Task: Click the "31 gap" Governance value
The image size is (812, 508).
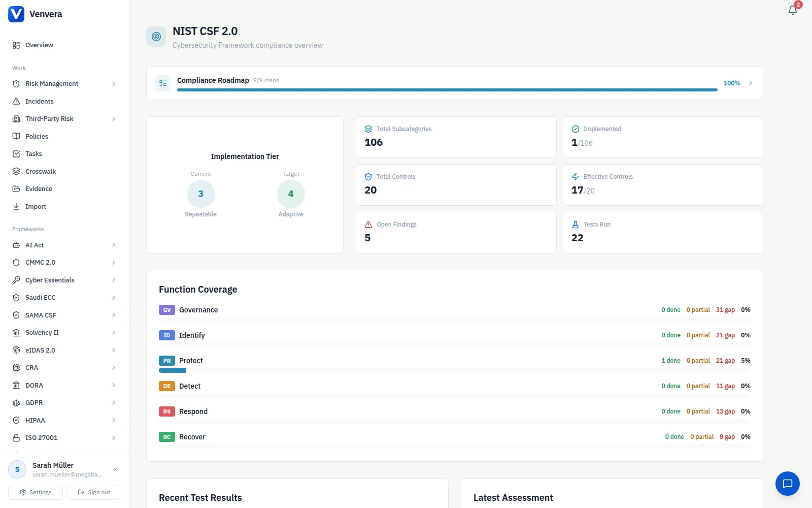Action: [725, 310]
